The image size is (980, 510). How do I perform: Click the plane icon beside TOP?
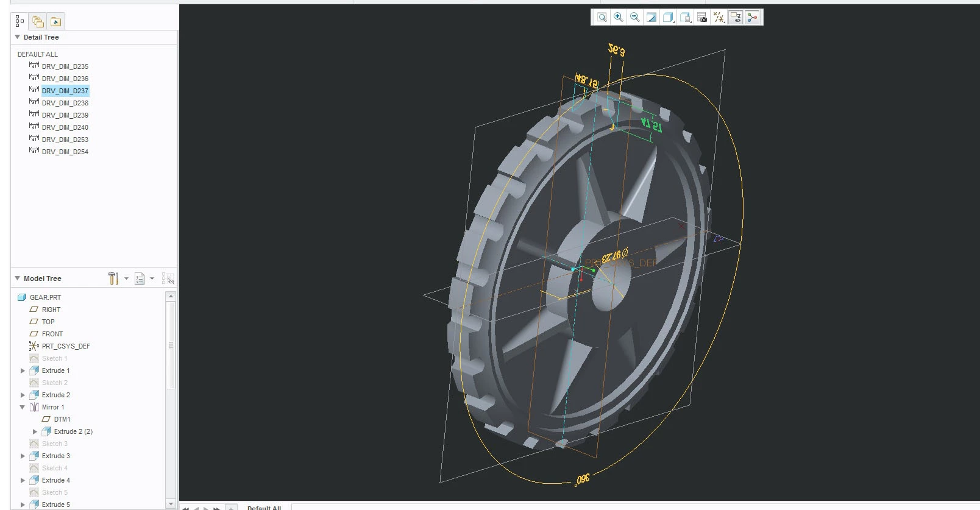click(x=34, y=322)
